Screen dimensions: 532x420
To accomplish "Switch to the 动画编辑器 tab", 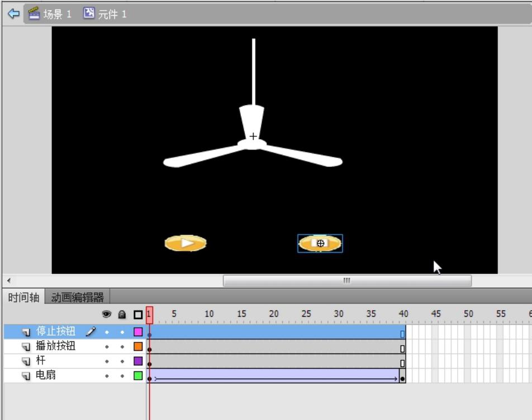I will (x=78, y=297).
